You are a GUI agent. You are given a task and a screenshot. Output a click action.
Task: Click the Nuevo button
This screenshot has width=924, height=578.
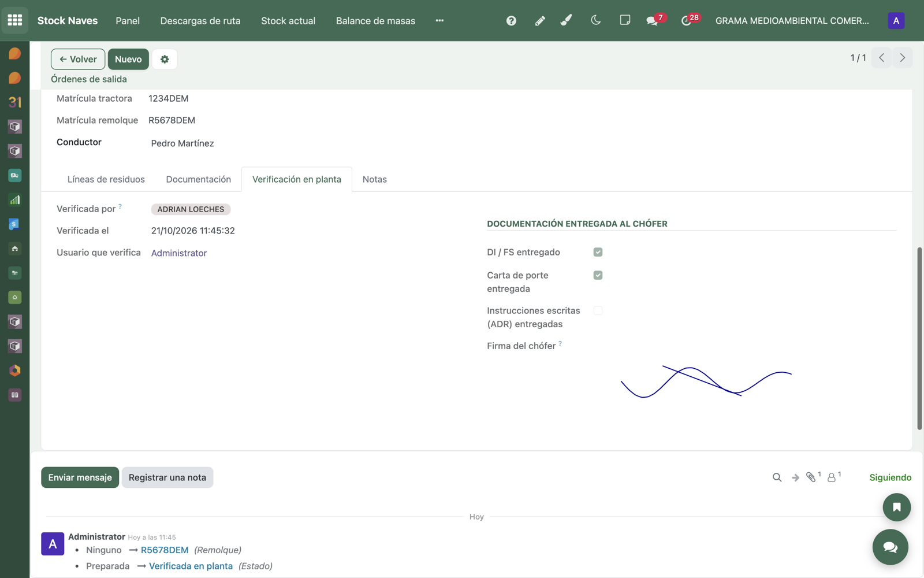coord(128,59)
